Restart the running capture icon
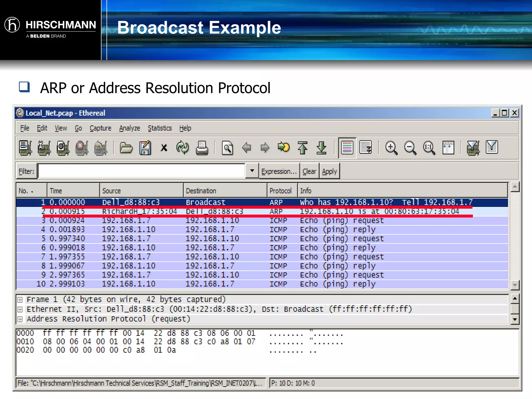 pyautogui.click(x=101, y=148)
